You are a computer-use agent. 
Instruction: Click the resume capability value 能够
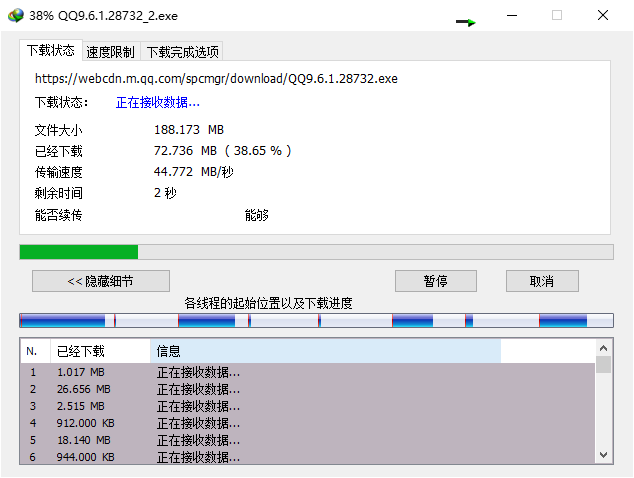257,215
